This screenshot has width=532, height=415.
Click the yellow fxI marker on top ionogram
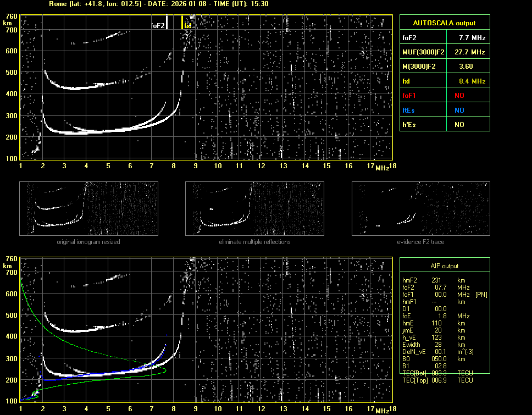[182, 22]
